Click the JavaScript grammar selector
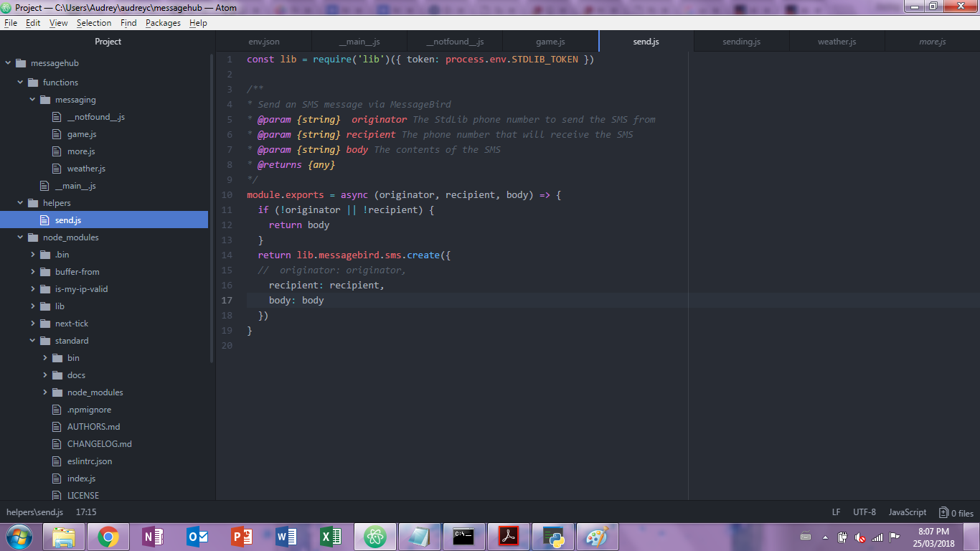The width and height of the screenshot is (980, 551). point(908,512)
